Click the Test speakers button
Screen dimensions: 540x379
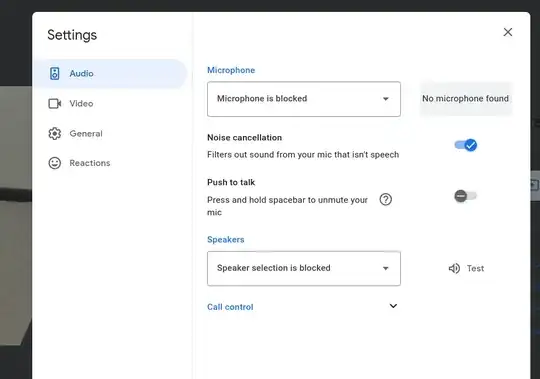(466, 269)
